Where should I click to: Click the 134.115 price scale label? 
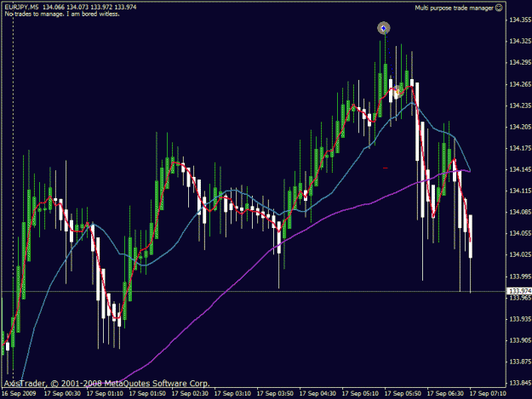pyautogui.click(x=520, y=191)
